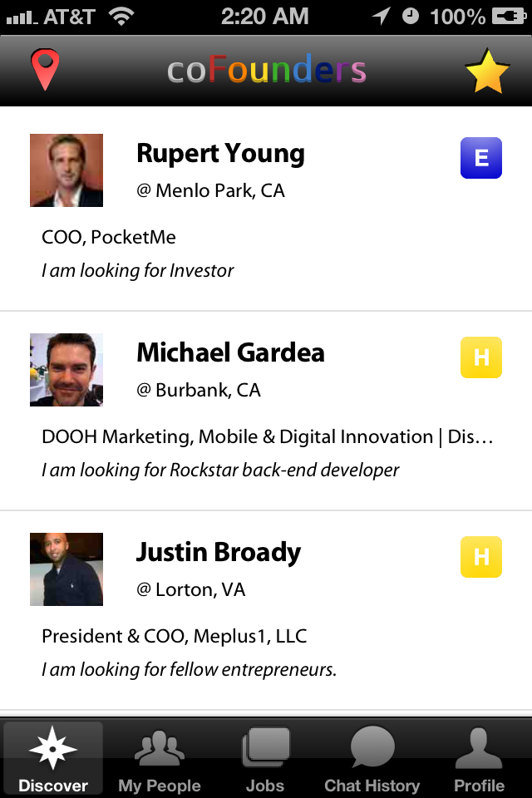Image resolution: width=532 pixels, height=798 pixels.
Task: Open Rupert Young's name link
Action: pyautogui.click(x=220, y=154)
